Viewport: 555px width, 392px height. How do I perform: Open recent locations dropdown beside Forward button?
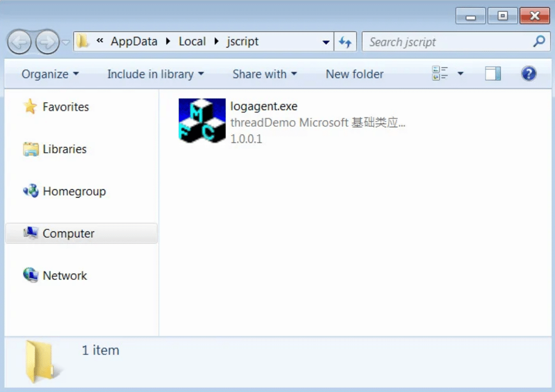(x=66, y=42)
